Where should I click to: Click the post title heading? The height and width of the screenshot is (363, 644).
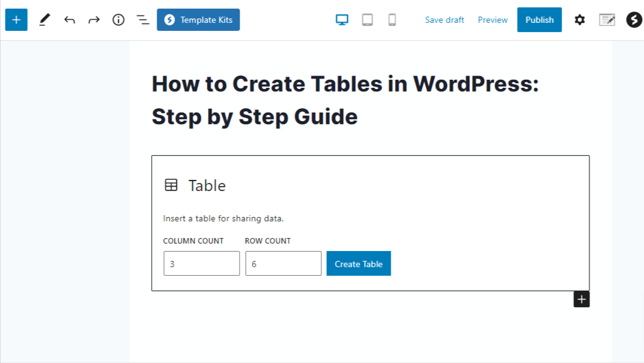(345, 101)
